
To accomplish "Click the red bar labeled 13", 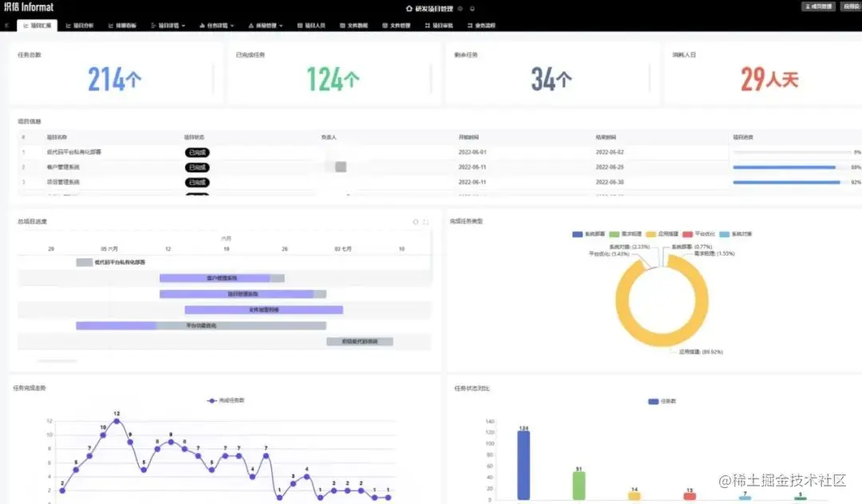I will tap(690, 496).
